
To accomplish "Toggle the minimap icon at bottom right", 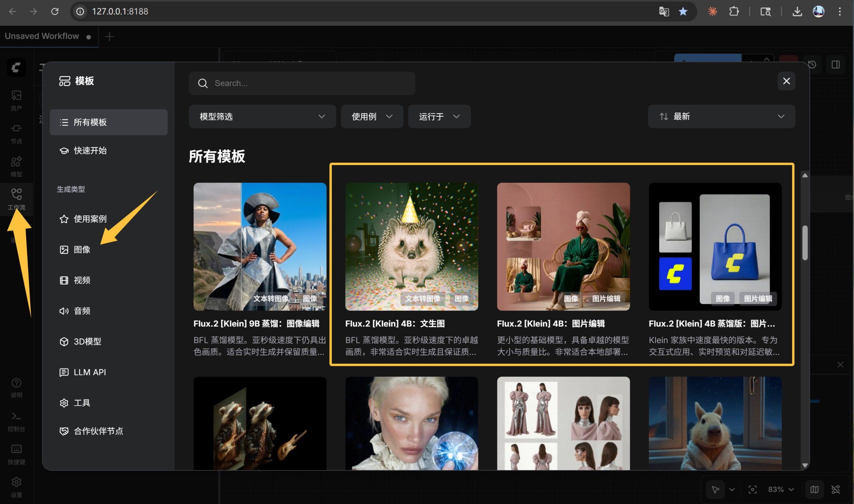I will point(814,489).
